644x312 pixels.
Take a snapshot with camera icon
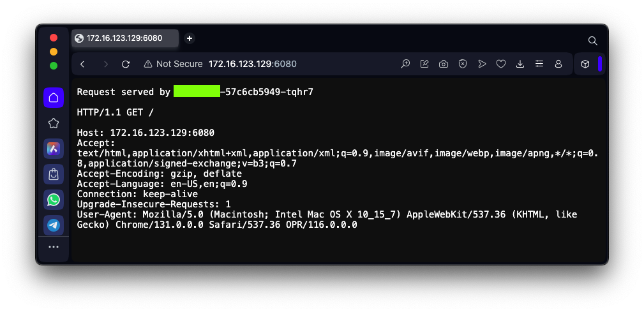[444, 64]
